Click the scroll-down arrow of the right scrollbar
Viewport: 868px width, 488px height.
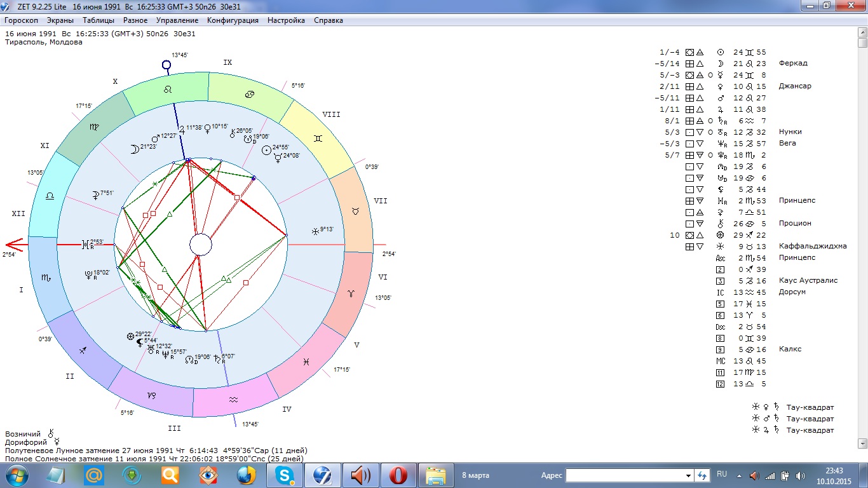(862, 443)
